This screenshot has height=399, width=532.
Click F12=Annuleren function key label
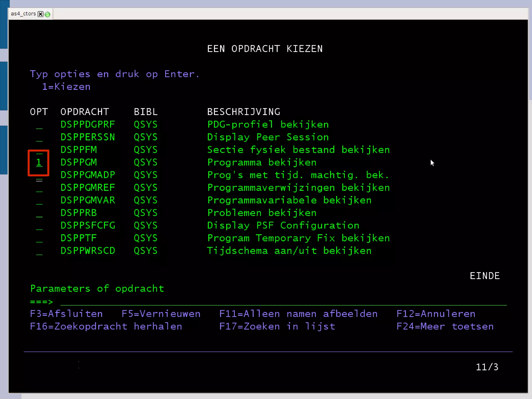coord(436,314)
